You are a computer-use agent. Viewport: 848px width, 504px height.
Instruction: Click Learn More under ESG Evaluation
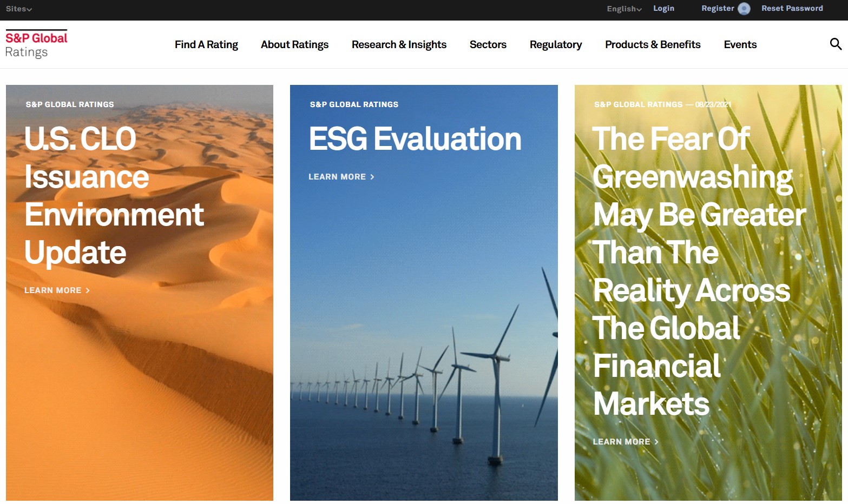pos(341,177)
